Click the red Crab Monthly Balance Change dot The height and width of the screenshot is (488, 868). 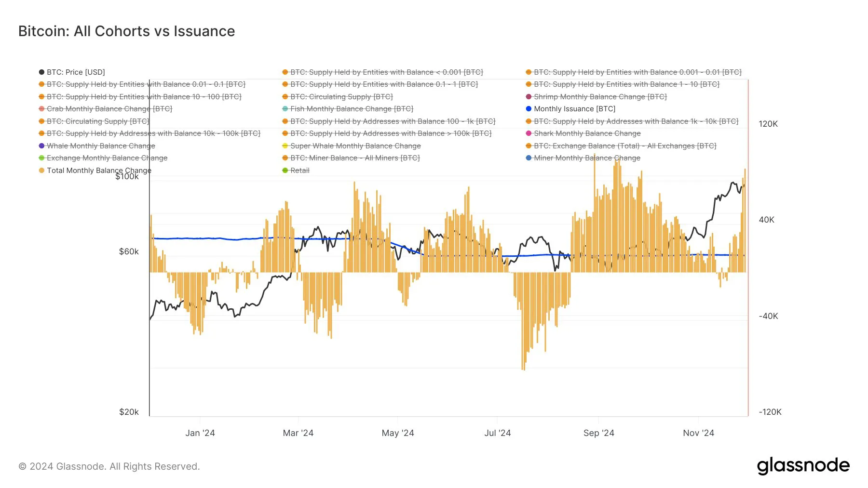coord(41,109)
